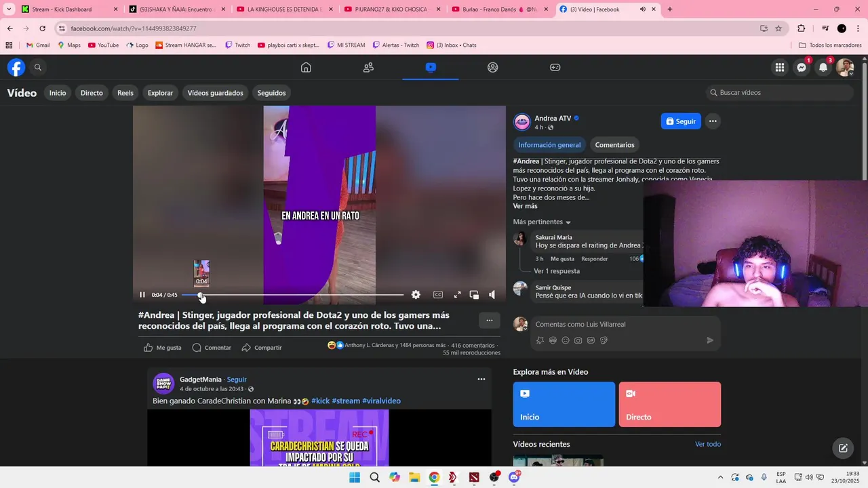Go to Facebook home icon
The image size is (868, 488).
coord(306,67)
